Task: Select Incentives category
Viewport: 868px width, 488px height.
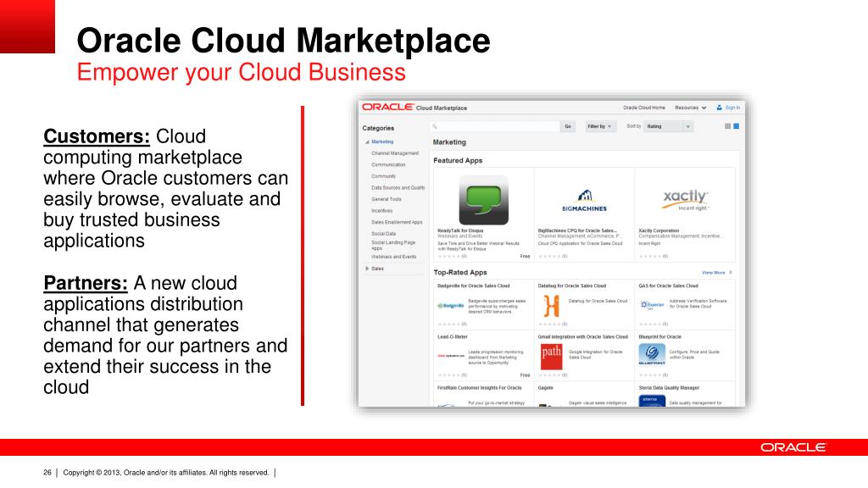Action: 382,211
